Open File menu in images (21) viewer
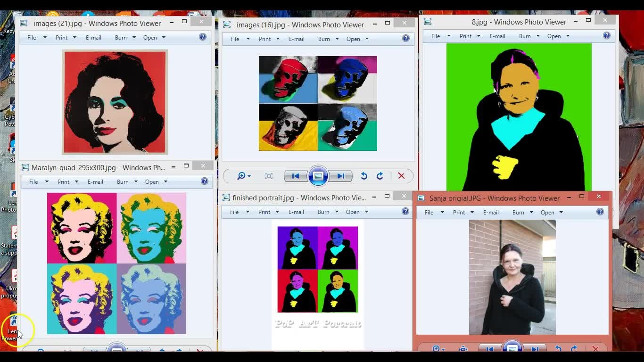The image size is (644, 362). pyautogui.click(x=37, y=37)
